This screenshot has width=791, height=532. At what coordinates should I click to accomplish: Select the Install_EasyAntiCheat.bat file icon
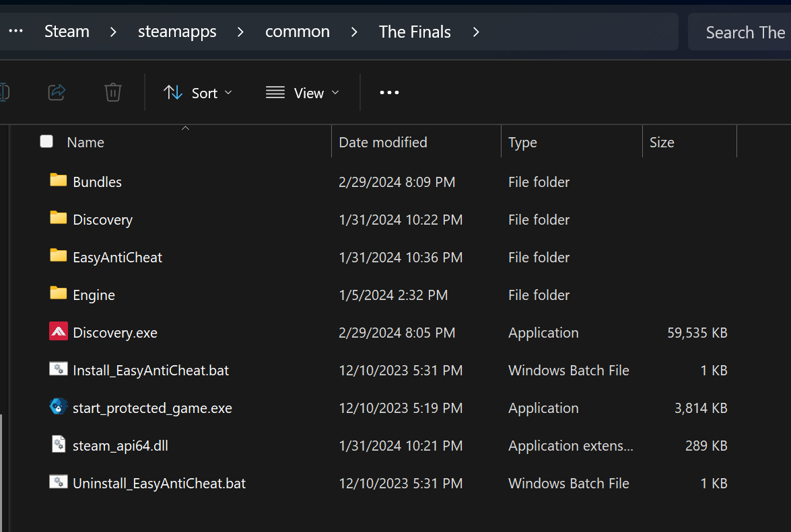(59, 369)
